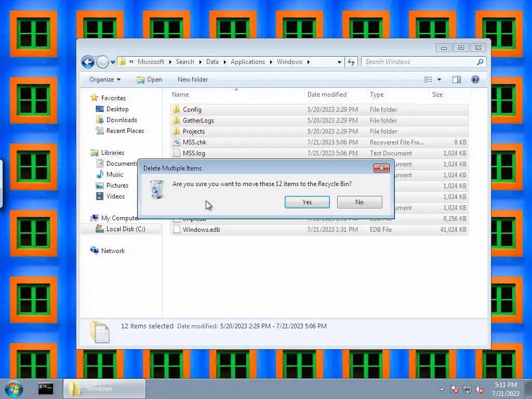Click the Open toolbar button
The width and height of the screenshot is (532, 399).
149,79
